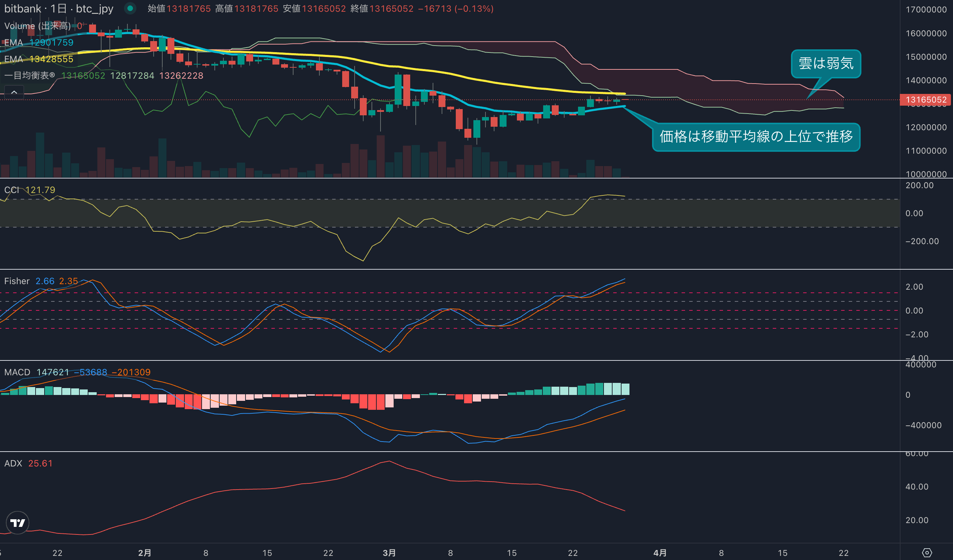Click the ADX indicator label
This screenshot has height=560, width=953.
[x=13, y=463]
